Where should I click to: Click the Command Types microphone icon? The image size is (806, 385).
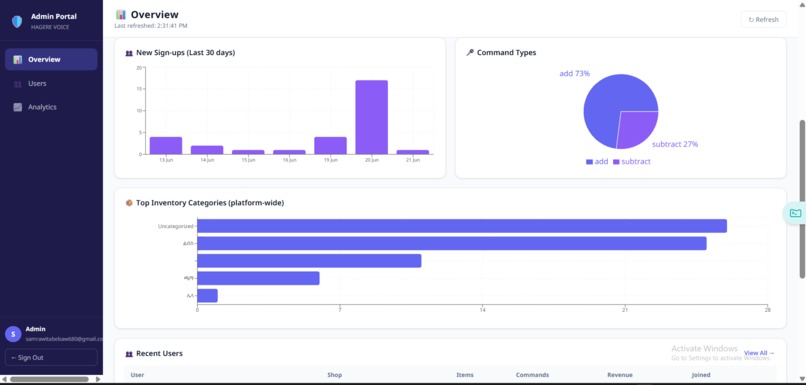pyautogui.click(x=470, y=52)
